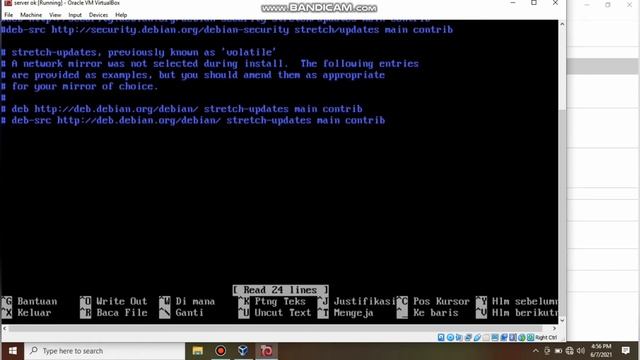Open the File menu of VirtualBox
This screenshot has height=360, width=640.
tap(9, 15)
